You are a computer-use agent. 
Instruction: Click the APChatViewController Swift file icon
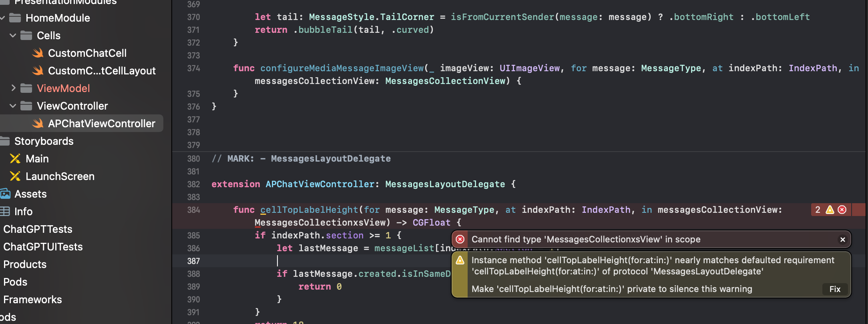(x=38, y=124)
